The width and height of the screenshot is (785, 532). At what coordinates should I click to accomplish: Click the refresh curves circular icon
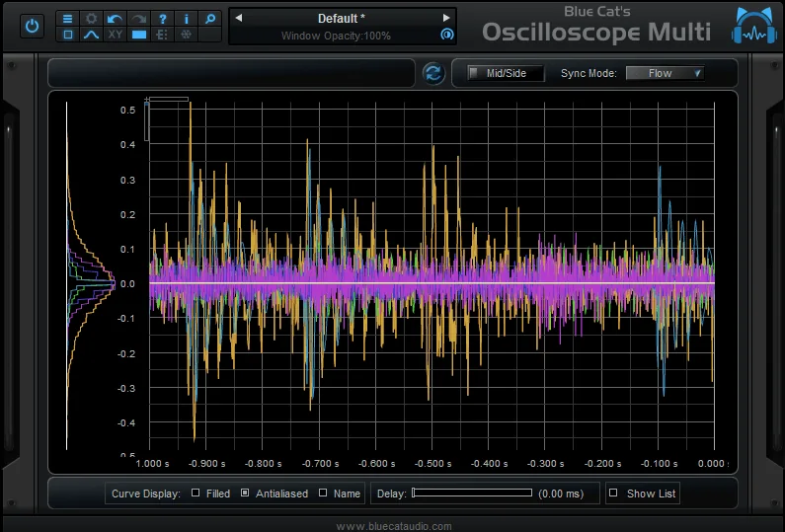tap(433, 74)
